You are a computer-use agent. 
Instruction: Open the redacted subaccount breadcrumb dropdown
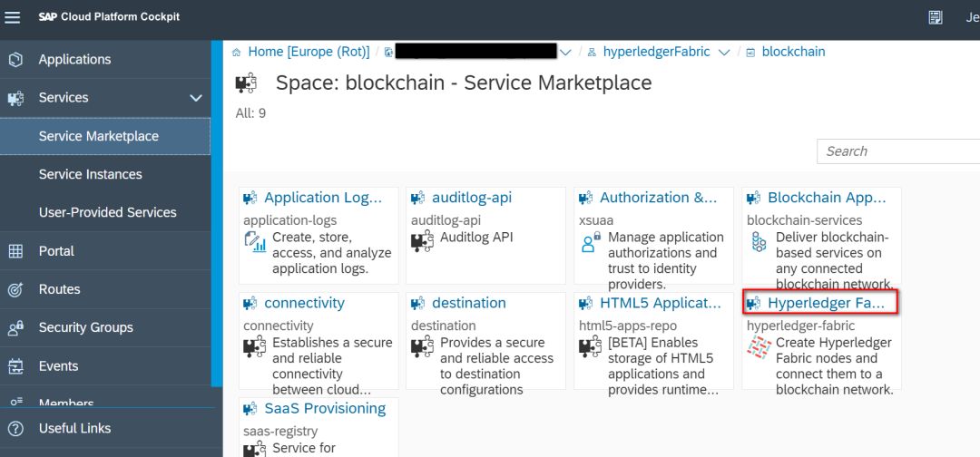pyautogui.click(x=565, y=53)
